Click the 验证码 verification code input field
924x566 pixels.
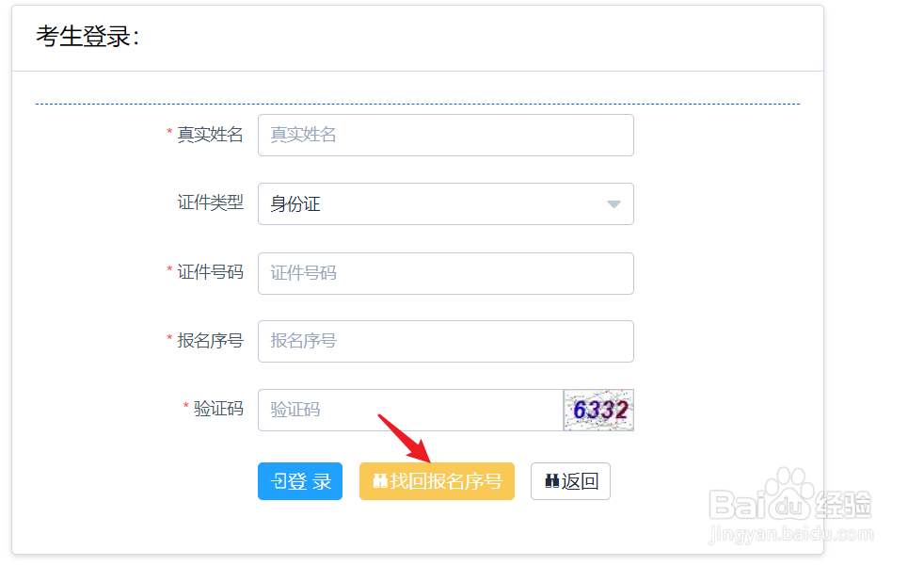tap(405, 410)
